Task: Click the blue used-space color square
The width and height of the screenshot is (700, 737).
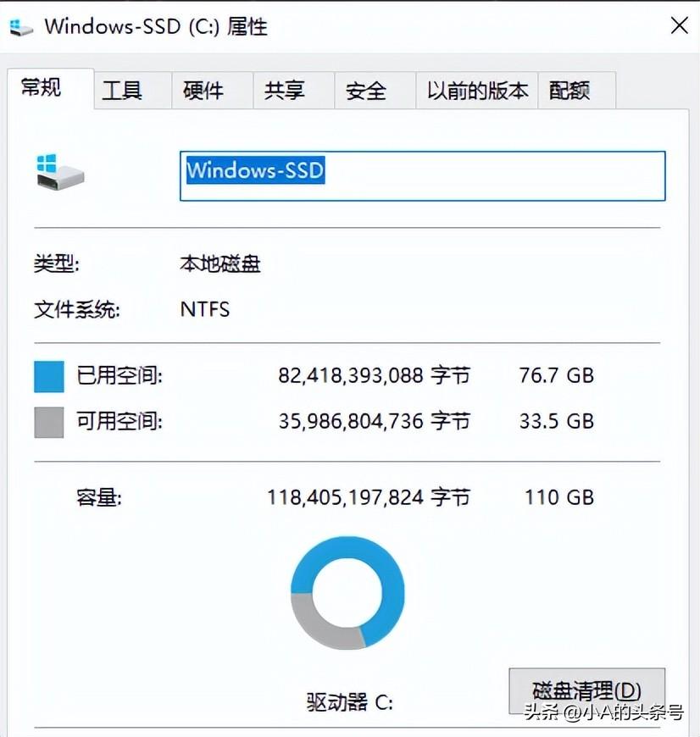Action: [49, 376]
